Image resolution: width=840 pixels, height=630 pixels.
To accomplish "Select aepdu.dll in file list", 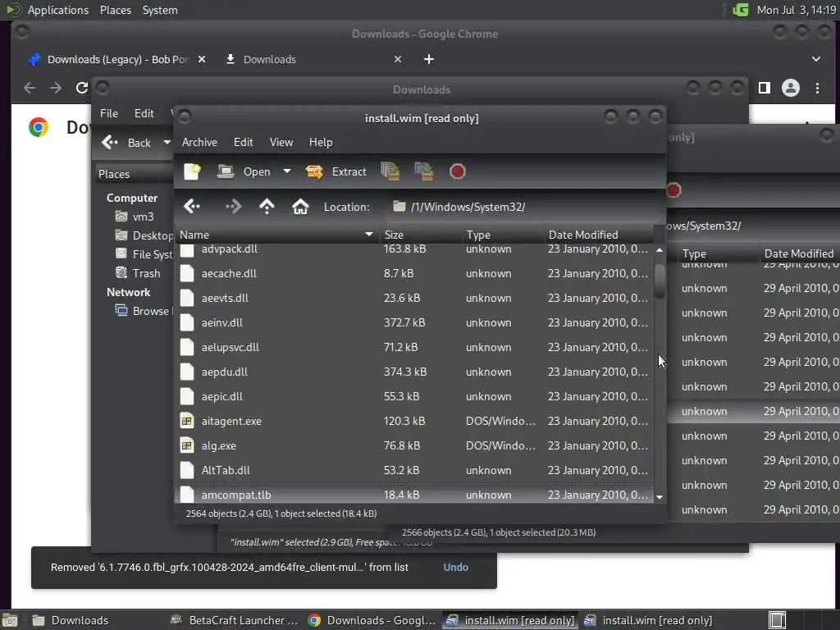I will click(414, 372).
